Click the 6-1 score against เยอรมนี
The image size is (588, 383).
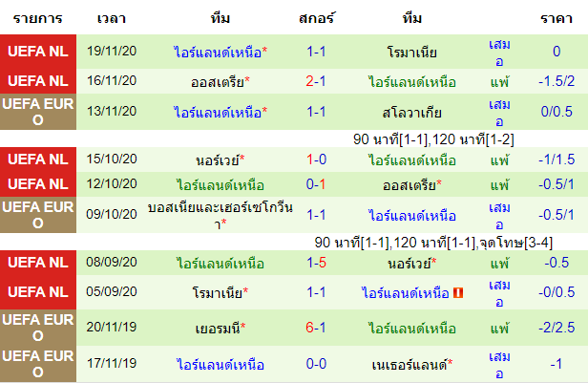coord(316,328)
